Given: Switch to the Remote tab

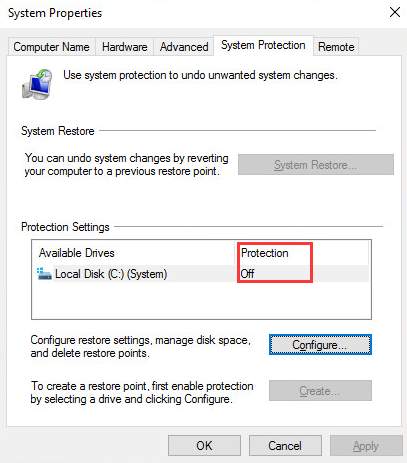Looking at the screenshot, I should pyautogui.click(x=336, y=47).
